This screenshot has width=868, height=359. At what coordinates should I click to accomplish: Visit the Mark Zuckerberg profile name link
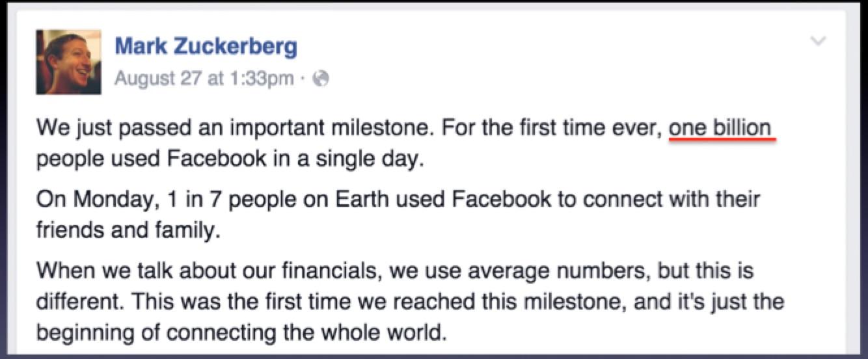point(206,46)
